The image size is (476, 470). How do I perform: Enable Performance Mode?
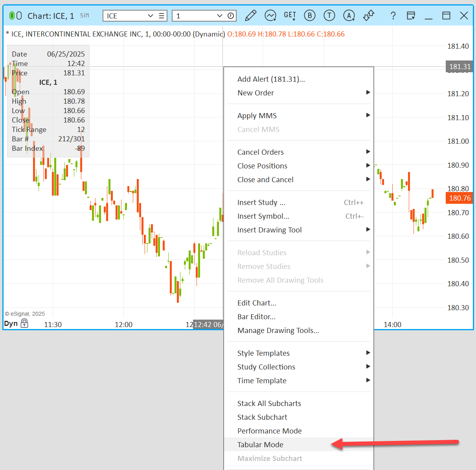[299, 431]
